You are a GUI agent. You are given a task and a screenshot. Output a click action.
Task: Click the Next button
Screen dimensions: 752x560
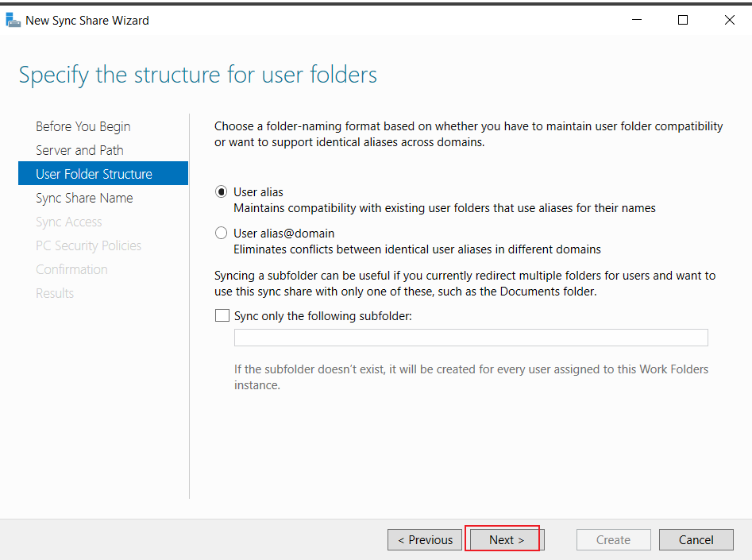click(507, 540)
